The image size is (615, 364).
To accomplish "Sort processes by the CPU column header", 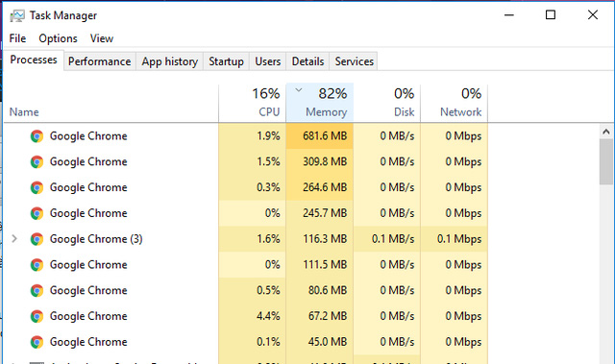I will tap(252, 103).
